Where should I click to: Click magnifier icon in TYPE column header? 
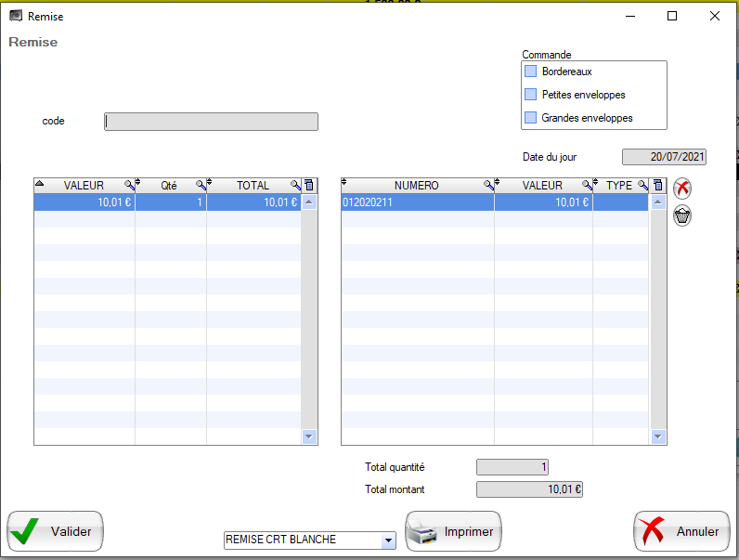click(x=642, y=186)
